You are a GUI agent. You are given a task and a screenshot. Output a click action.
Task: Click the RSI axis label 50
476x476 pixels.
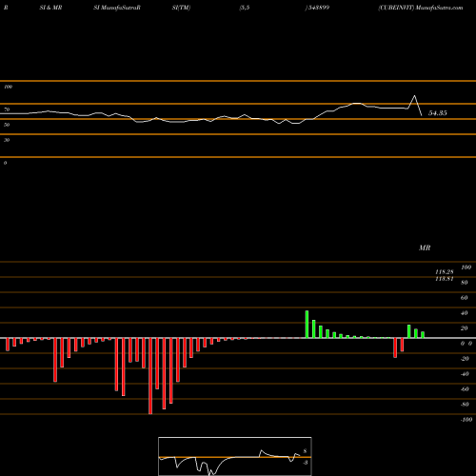point(7,125)
